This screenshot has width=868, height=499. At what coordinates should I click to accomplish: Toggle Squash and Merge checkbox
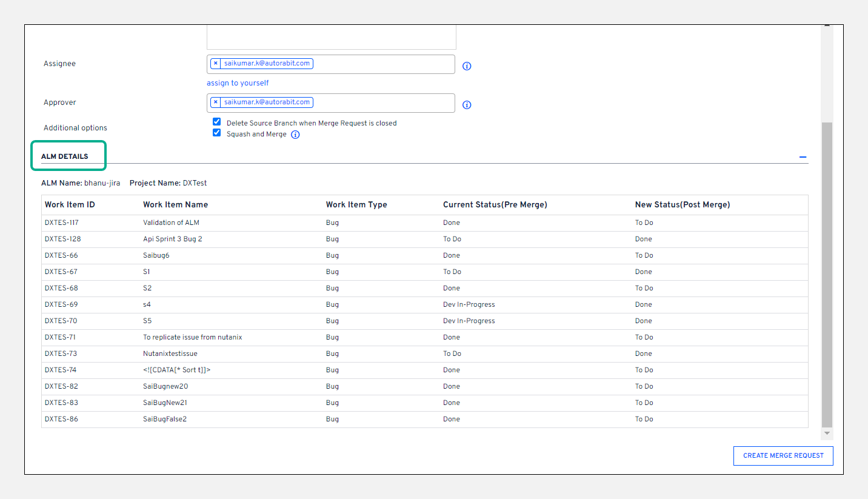[216, 133]
